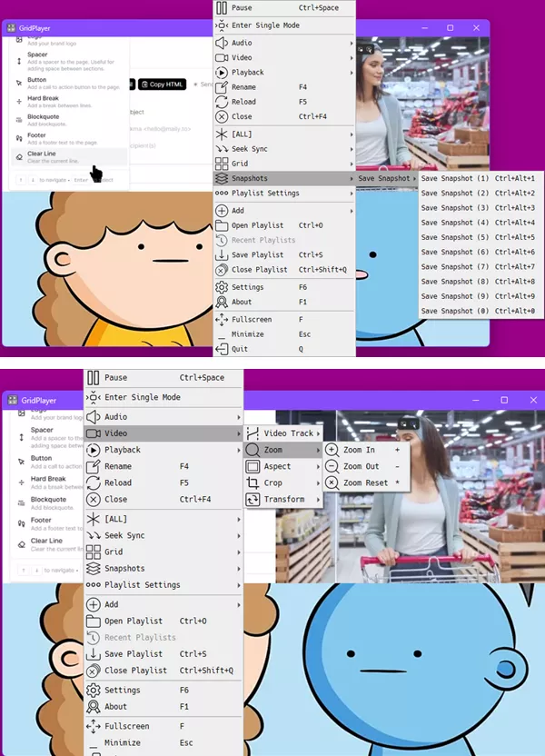Click the curly-haired cartoon video in the upper window

pos(108,268)
